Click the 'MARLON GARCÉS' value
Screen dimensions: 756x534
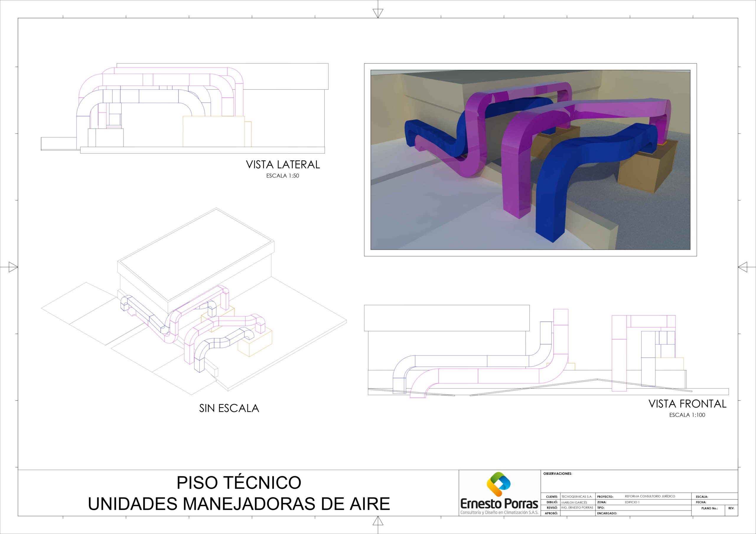click(x=574, y=503)
